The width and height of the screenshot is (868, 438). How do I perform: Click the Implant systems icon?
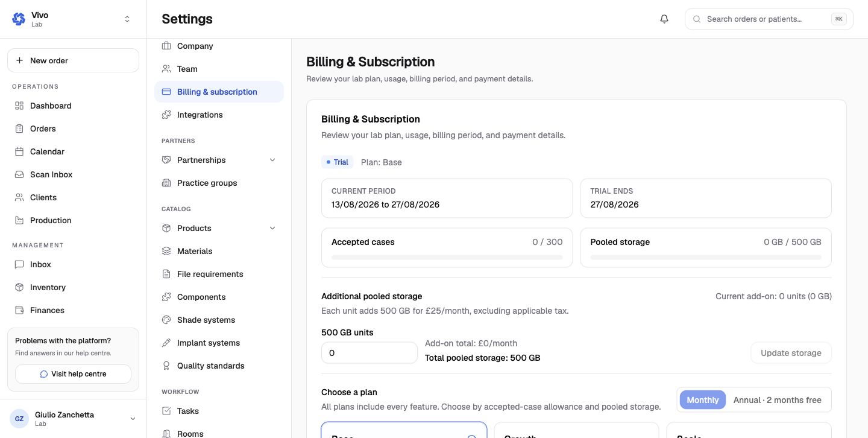(166, 343)
